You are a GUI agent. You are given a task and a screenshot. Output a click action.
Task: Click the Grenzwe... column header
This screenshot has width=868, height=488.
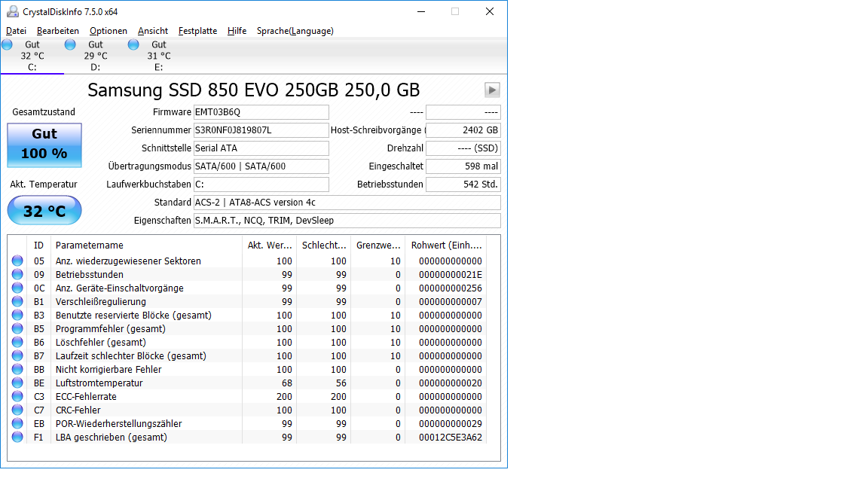tap(378, 245)
